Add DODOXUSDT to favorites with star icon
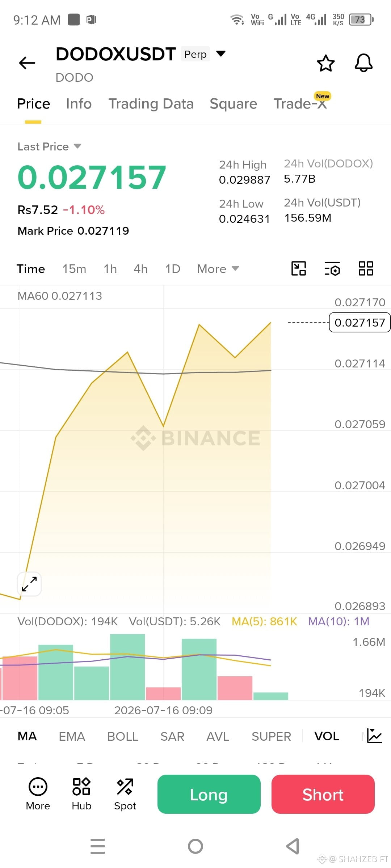 point(325,63)
